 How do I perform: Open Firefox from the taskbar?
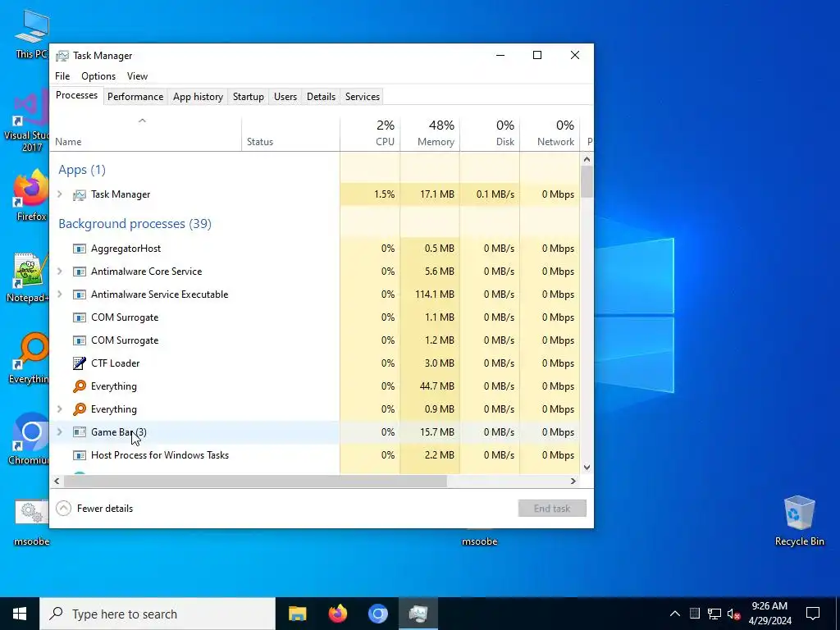337,614
